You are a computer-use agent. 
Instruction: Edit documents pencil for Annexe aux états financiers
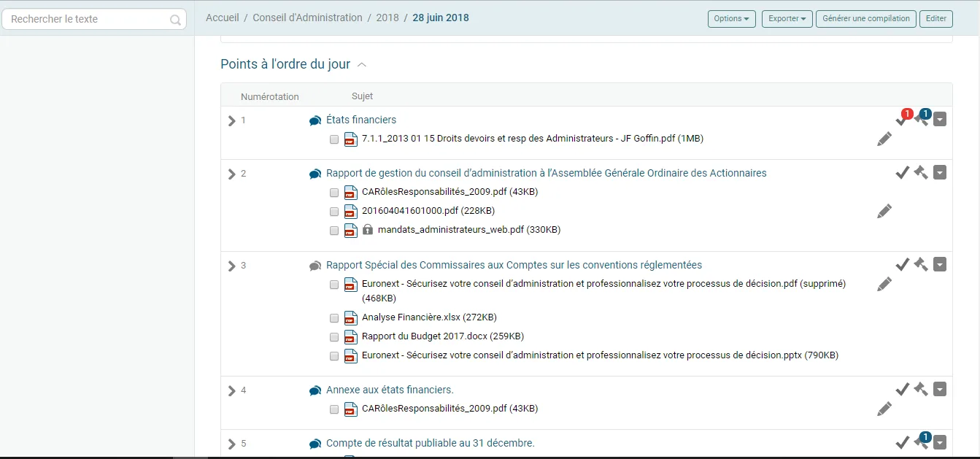point(884,409)
